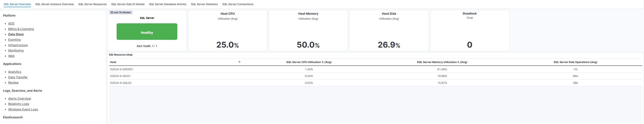Open the Analytics application link
This screenshot has width=644, height=124.
pyautogui.click(x=15, y=72)
